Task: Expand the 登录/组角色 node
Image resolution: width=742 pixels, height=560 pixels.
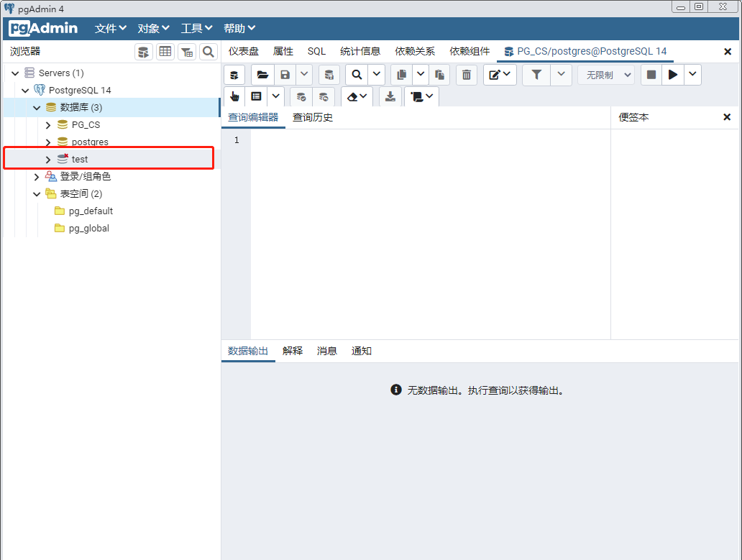Action: [37, 177]
